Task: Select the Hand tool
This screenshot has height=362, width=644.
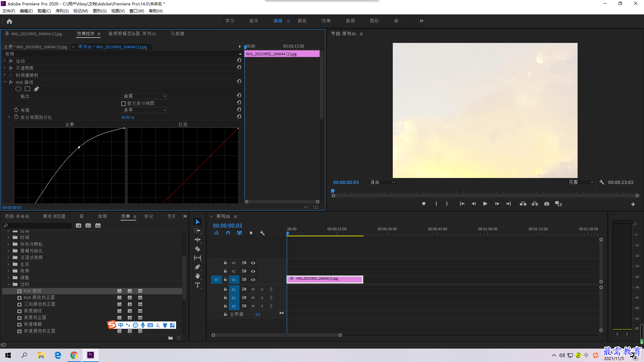Action: point(198,276)
